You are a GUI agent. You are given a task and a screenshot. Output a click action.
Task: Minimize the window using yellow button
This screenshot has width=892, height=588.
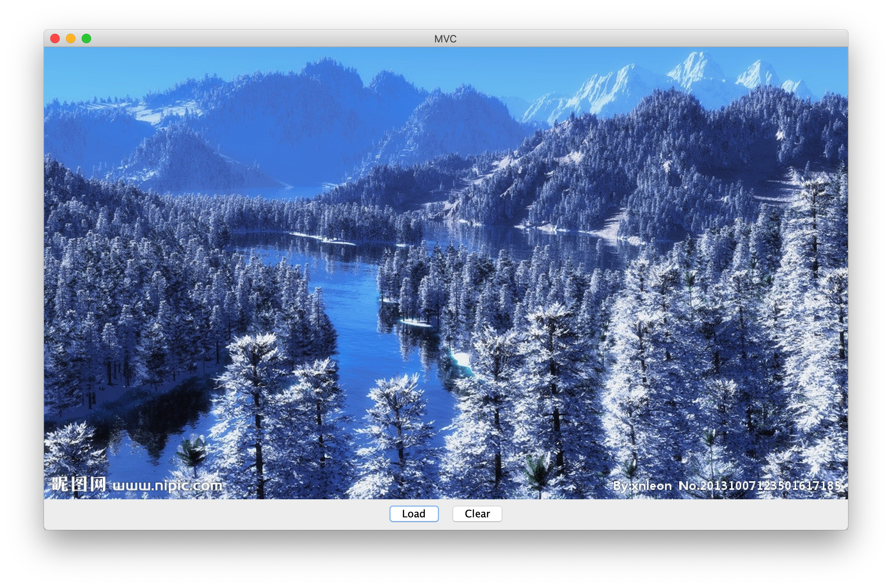pos(71,38)
